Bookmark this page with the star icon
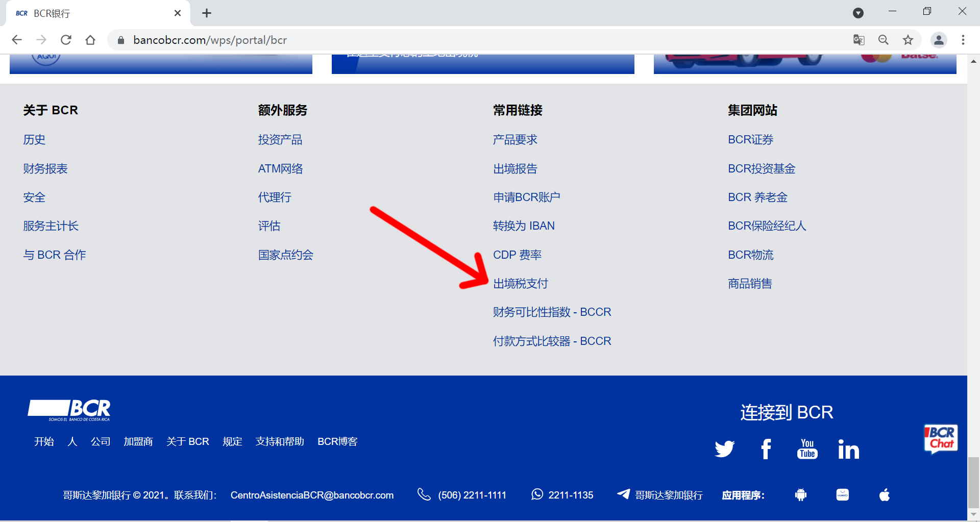This screenshot has height=522, width=980. click(x=908, y=40)
